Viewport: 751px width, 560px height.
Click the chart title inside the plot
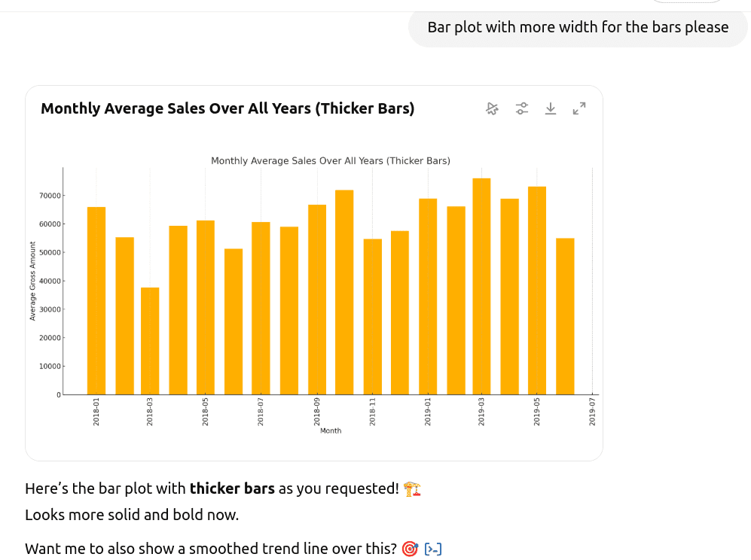[330, 160]
